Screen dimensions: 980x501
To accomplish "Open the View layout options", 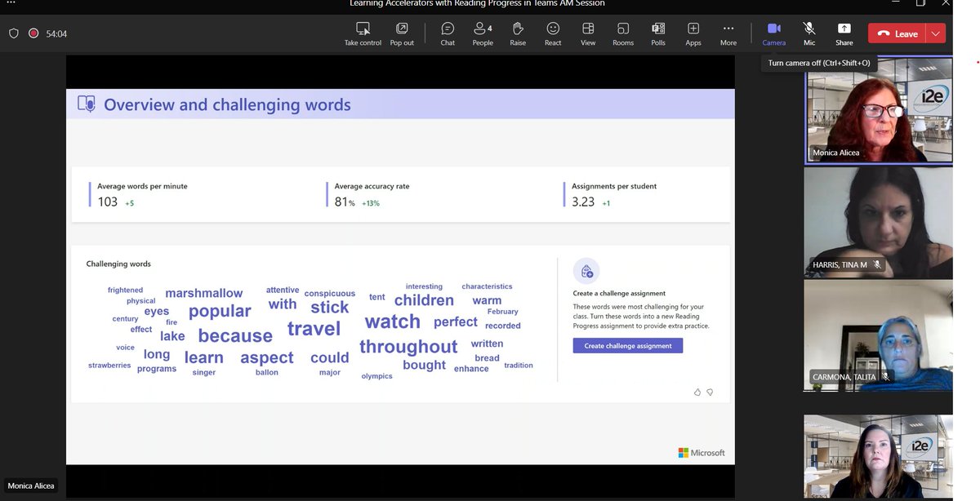I will coord(587,33).
